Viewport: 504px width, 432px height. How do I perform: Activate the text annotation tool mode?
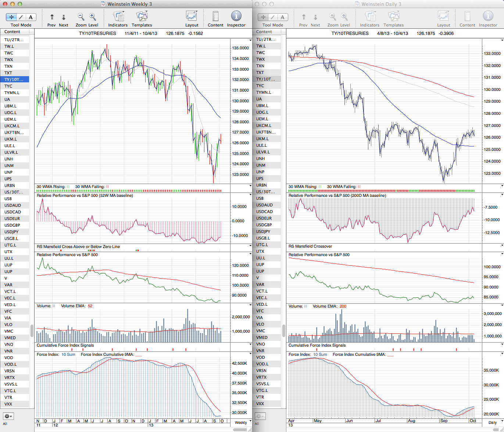(x=31, y=17)
